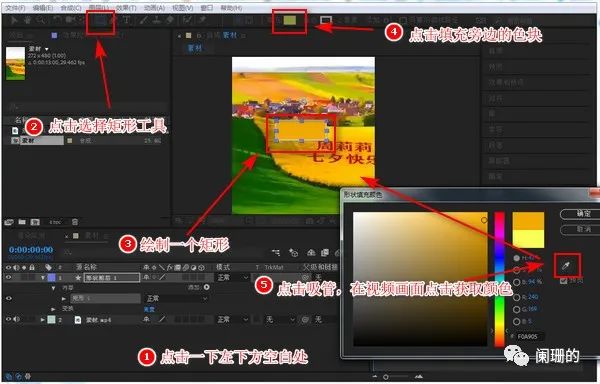Select the brightness B: 94 % radio button

coord(517,282)
